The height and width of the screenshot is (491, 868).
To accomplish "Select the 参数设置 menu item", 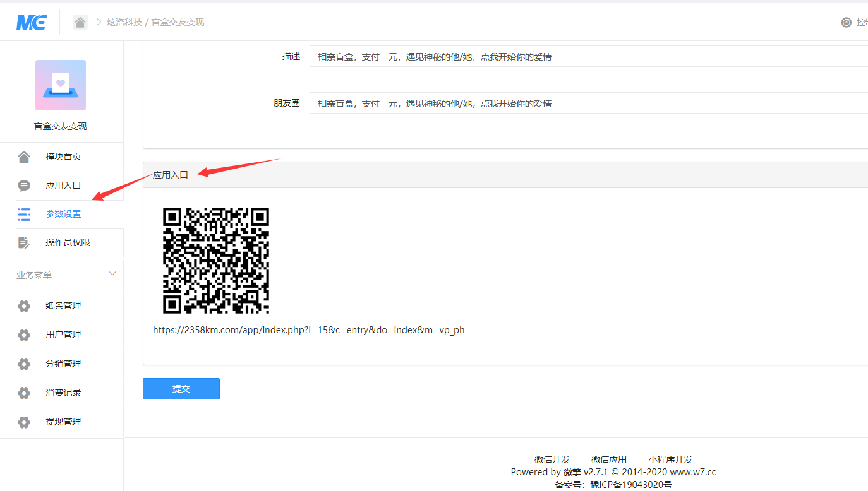I will [62, 214].
